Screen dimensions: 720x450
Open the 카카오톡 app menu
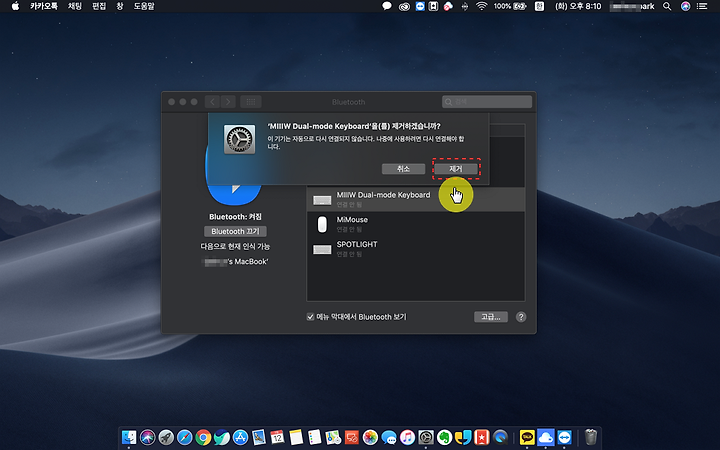click(x=44, y=6)
